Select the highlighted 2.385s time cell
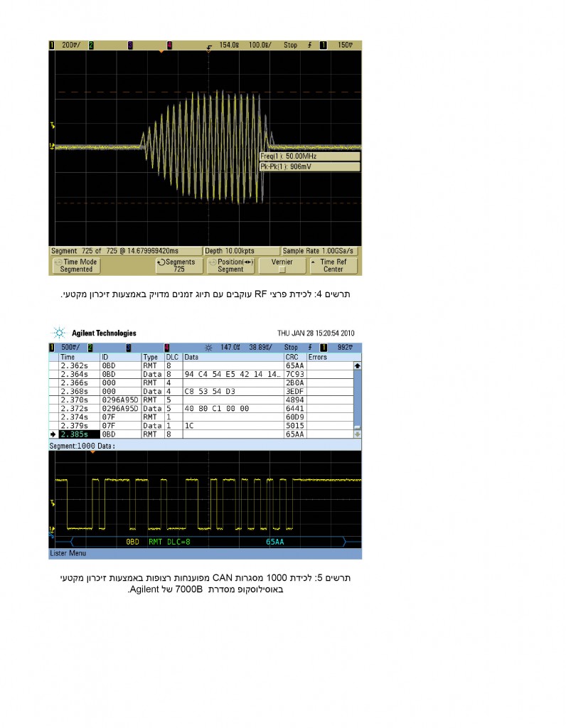Image resolution: width=566 pixels, height=728 pixels. point(80,434)
